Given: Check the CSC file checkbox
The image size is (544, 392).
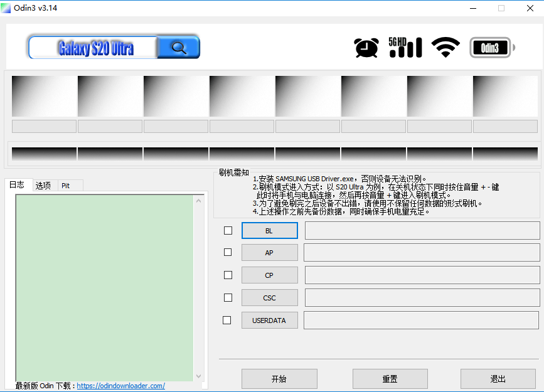Looking at the screenshot, I should click(227, 297).
